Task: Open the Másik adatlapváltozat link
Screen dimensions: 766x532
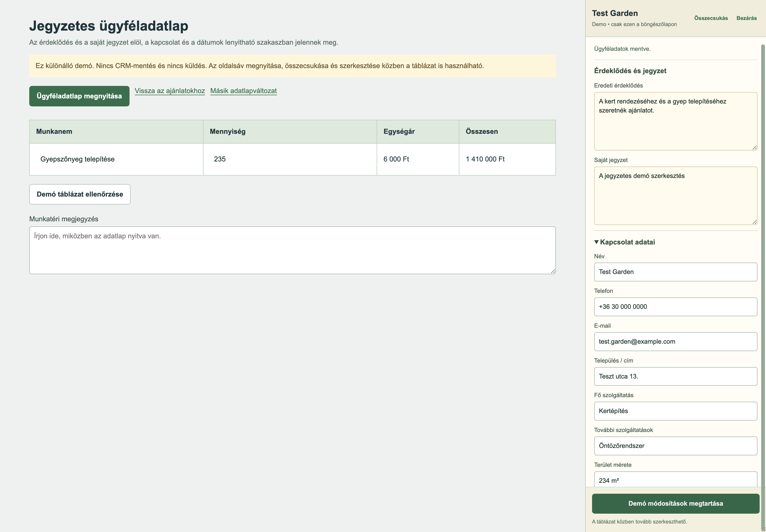Action: click(x=243, y=91)
